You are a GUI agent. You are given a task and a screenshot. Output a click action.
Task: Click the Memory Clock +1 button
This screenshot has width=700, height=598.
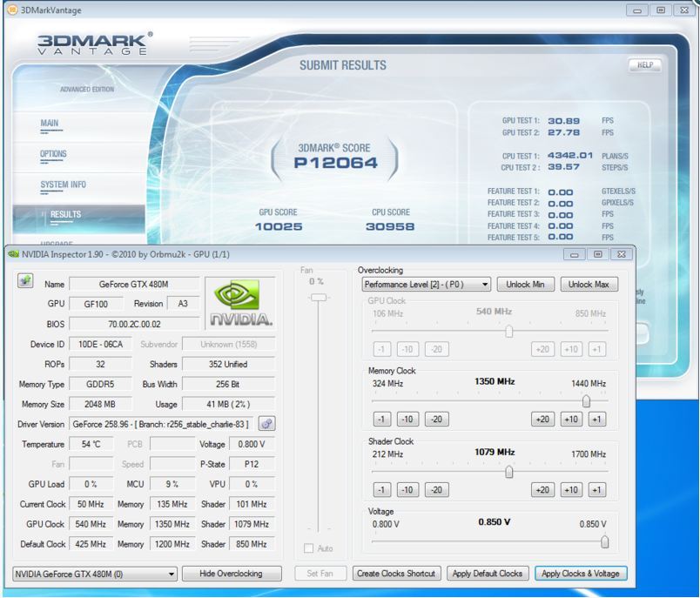pos(597,419)
